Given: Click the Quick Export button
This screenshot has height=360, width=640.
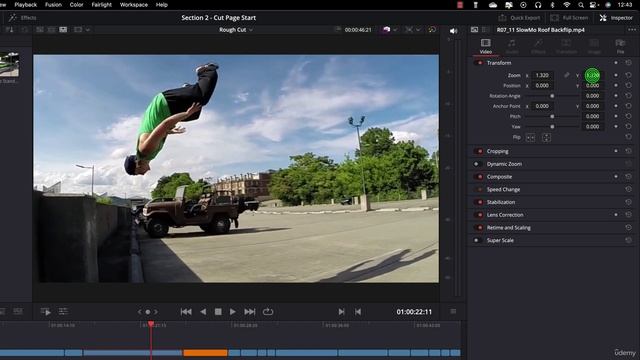Looking at the screenshot, I should 519,18.
